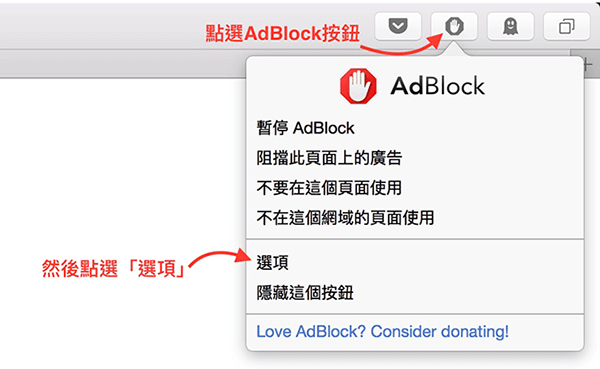Screen dimensions: 600x369
Task: Show all tabs with overlapping squares icon
Action: (x=567, y=26)
